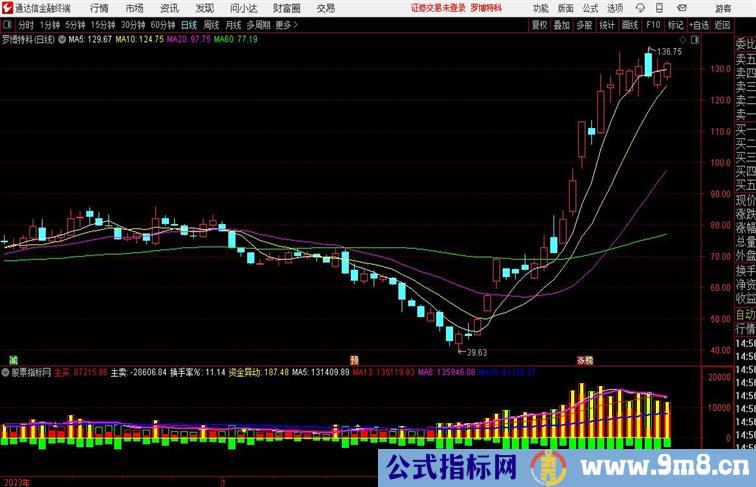Click the panel layout icon left of 分时
Image resolution: width=756 pixels, height=487 pixels.
[x=7, y=25]
